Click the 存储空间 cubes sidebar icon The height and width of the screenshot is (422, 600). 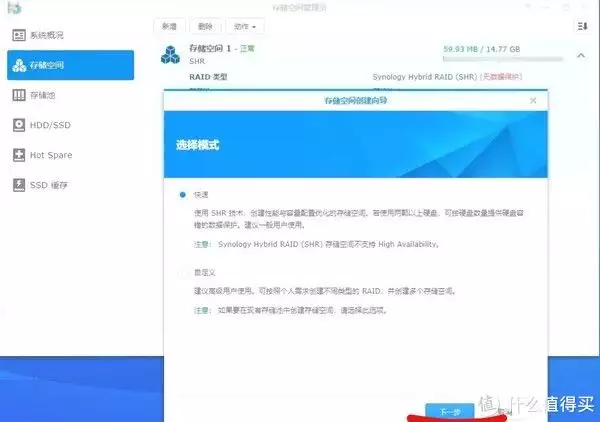[x=19, y=65]
